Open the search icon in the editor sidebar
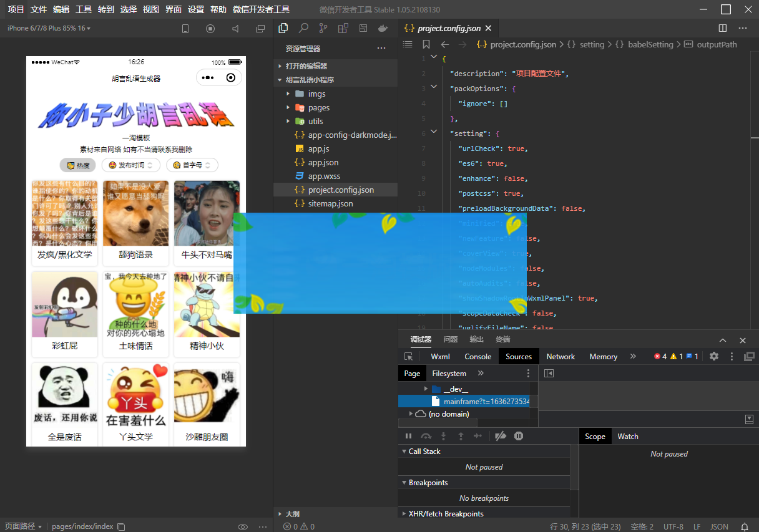The width and height of the screenshot is (759, 532). [303, 28]
